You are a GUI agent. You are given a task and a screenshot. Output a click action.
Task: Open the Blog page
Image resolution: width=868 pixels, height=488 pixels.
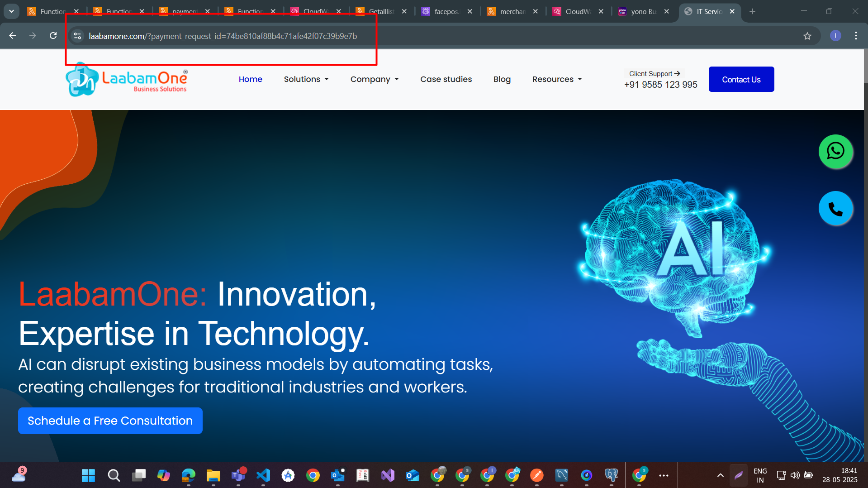click(x=502, y=79)
